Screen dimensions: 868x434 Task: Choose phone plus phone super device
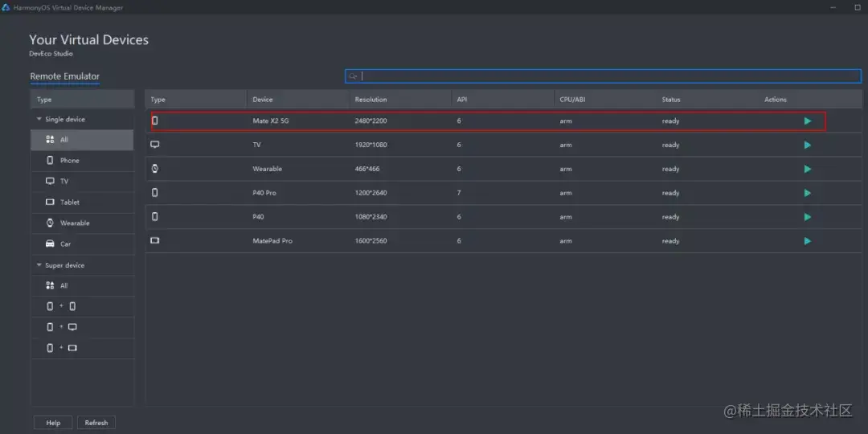point(82,306)
